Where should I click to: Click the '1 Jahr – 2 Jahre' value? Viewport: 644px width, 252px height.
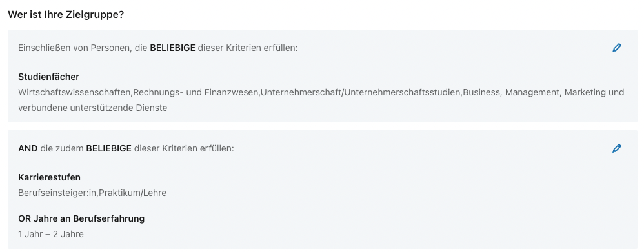[51, 235]
